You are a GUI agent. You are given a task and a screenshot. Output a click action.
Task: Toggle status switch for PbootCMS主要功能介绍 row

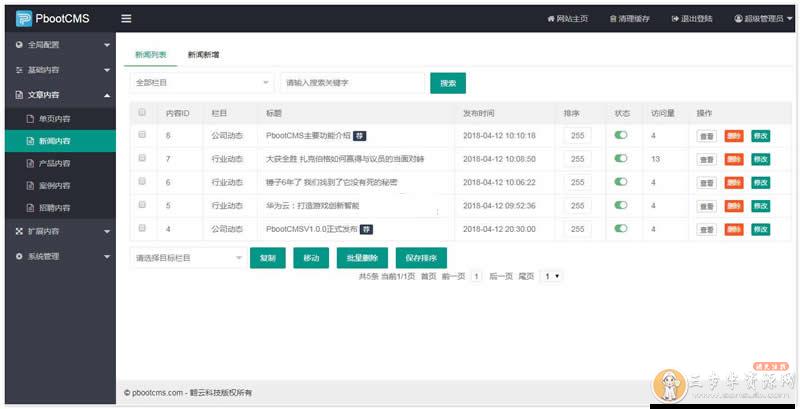point(621,135)
